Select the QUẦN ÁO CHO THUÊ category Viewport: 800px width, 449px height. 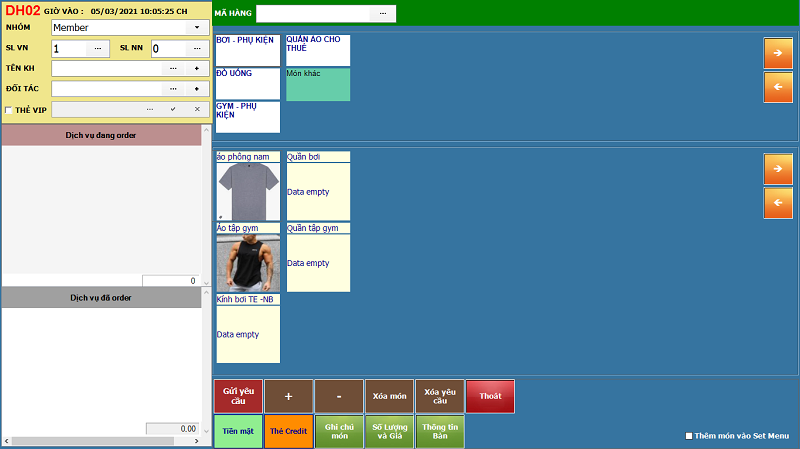[318, 50]
